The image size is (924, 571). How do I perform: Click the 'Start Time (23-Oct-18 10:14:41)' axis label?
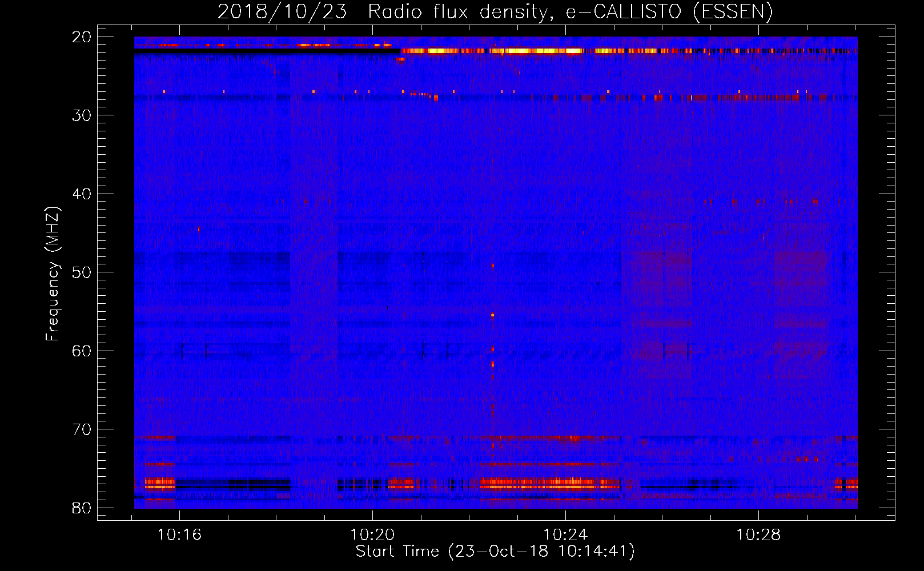click(x=495, y=552)
